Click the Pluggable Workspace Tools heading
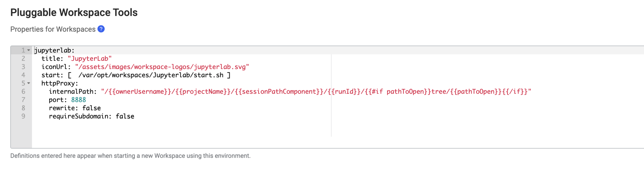This screenshot has height=172, width=644. (74, 12)
